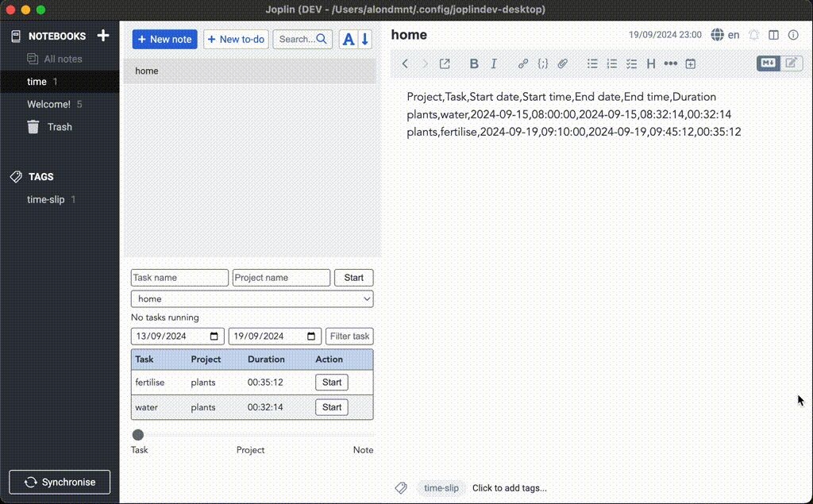
Task: Click the add notebook plus icon
Action: [103, 35]
